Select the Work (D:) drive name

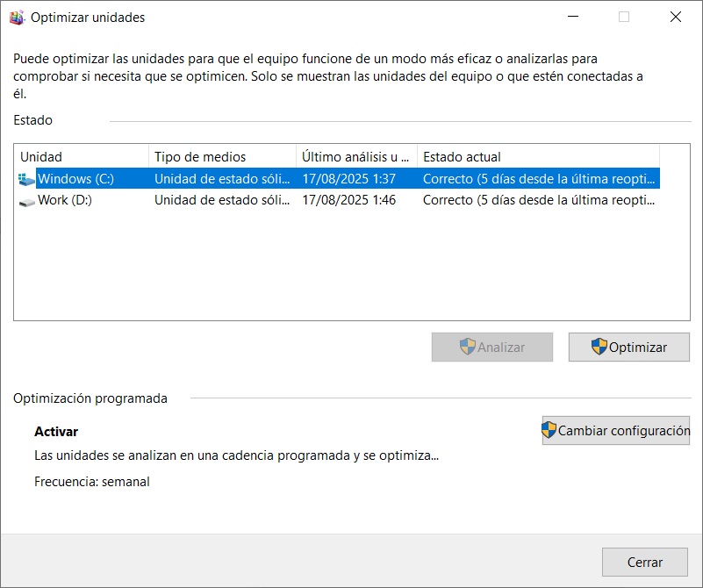click(x=65, y=200)
